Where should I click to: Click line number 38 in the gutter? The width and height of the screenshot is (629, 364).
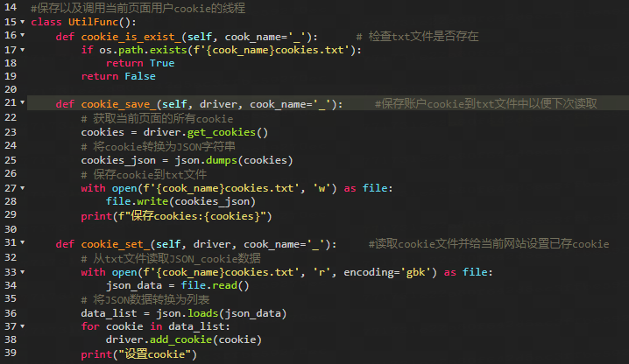(11, 339)
